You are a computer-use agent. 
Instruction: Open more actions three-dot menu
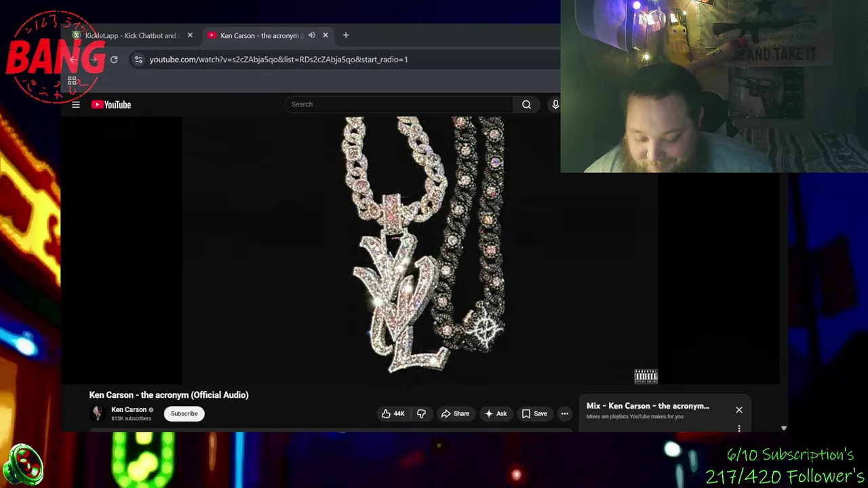point(565,413)
